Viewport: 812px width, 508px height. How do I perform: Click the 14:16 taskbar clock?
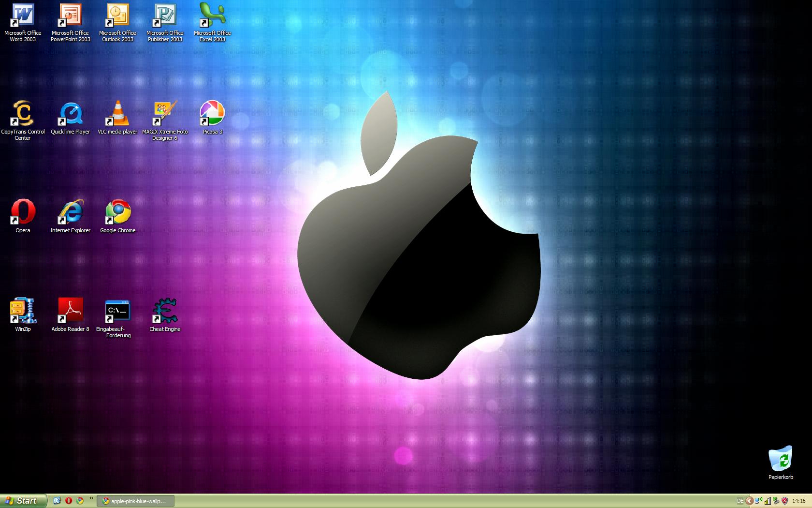799,501
